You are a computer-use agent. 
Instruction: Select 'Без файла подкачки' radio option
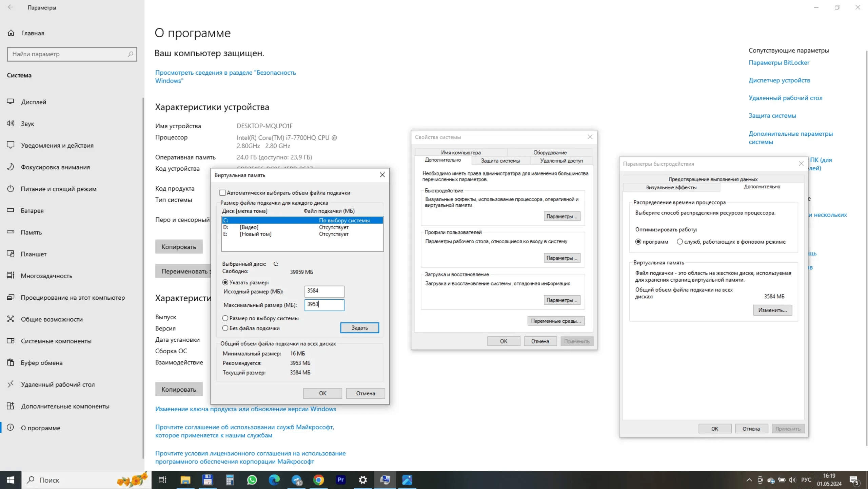225,328
